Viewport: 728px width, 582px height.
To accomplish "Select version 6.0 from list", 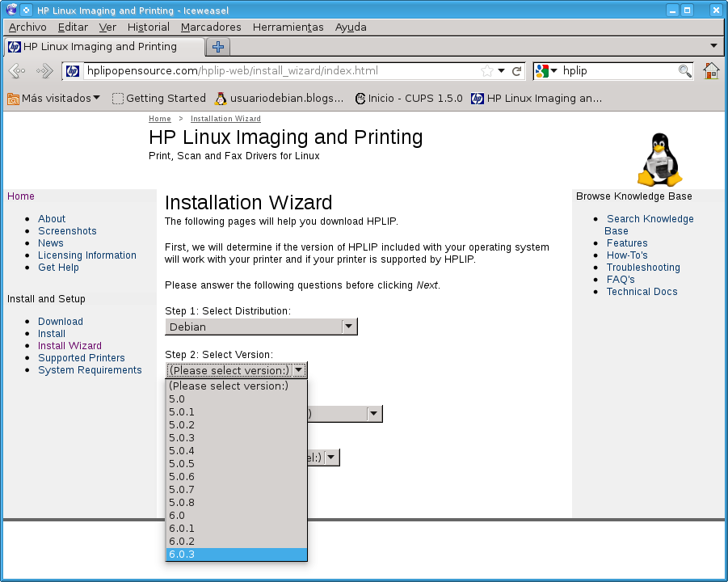I will tap(236, 516).
